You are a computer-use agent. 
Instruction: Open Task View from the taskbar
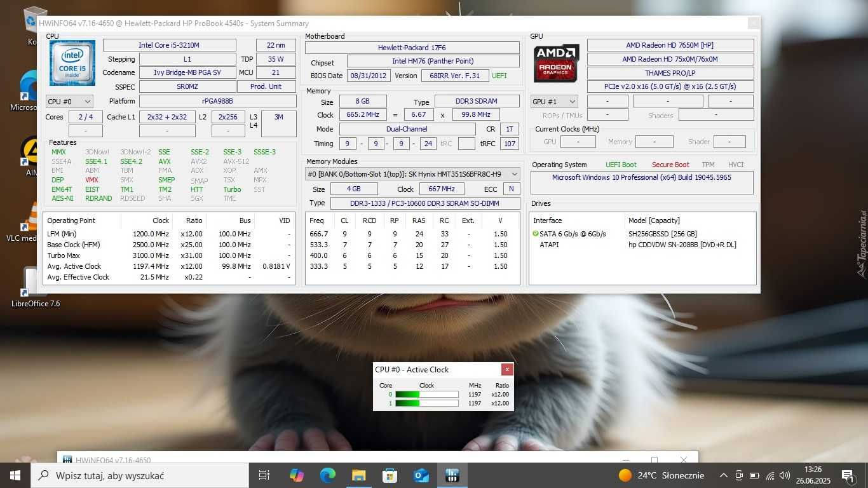coord(264,475)
